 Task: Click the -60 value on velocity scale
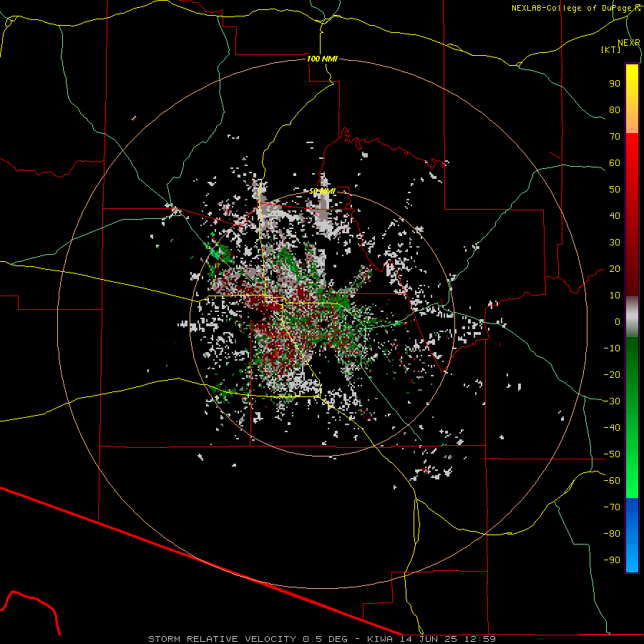[x=612, y=481]
